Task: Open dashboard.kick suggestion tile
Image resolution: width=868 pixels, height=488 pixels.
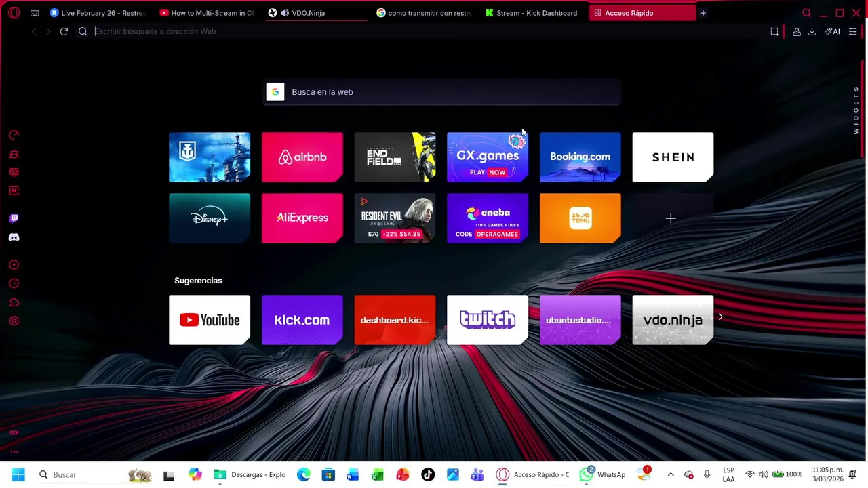Action: coord(395,320)
